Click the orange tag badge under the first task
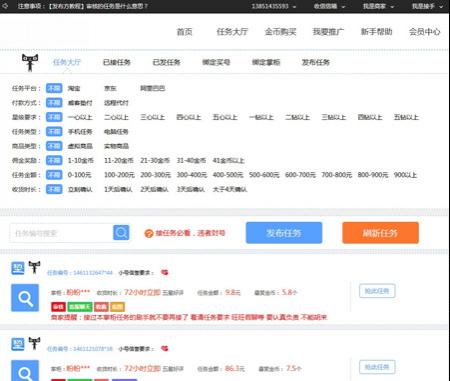The height and width of the screenshot is (381, 450). pyautogui.click(x=117, y=307)
